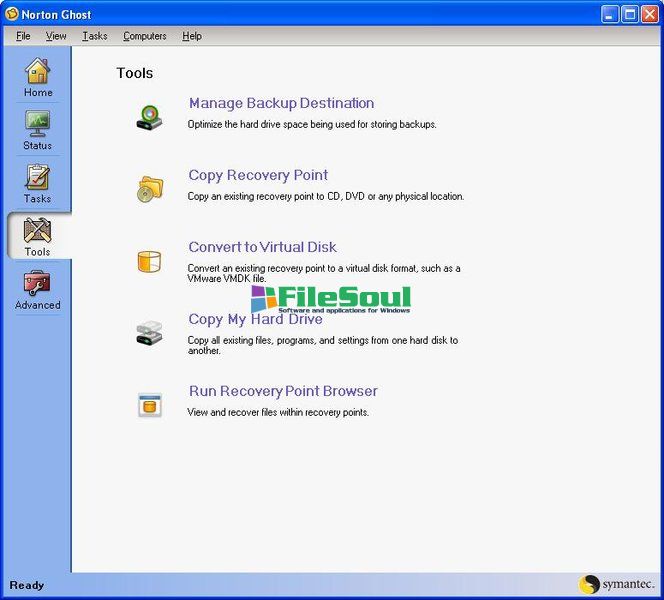Click the Run Recovery Point Browser link
The image size is (664, 600).
283,391
